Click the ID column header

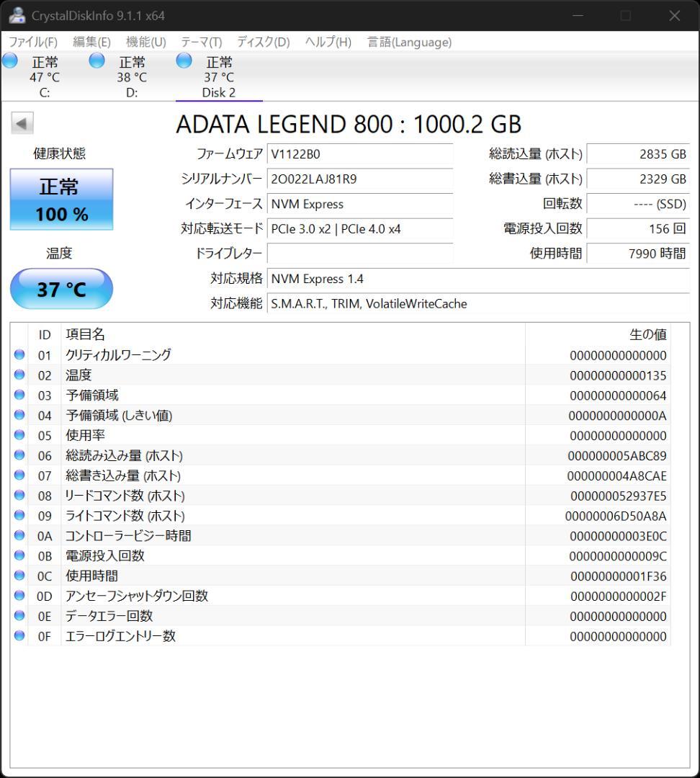45,334
